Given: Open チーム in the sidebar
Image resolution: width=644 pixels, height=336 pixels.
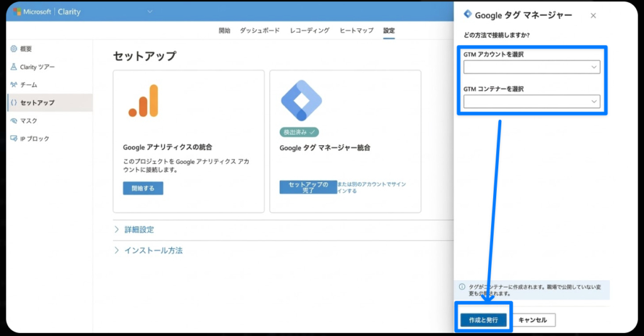Looking at the screenshot, I should click(28, 85).
